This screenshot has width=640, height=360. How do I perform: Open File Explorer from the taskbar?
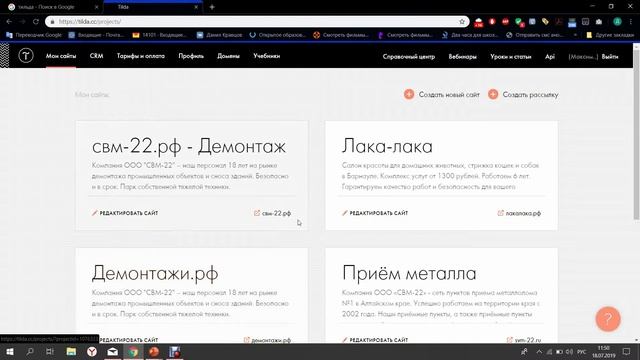(x=71, y=351)
